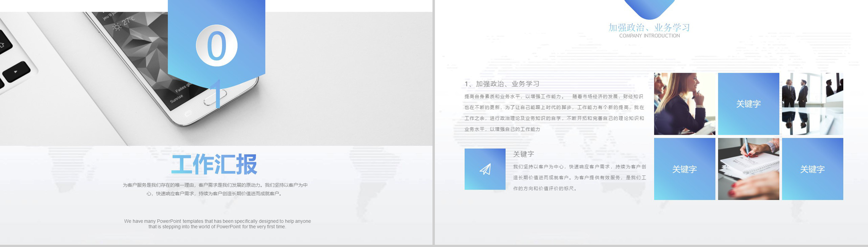Viewport: 868px width, 247px height.
Task: Select the 工作汇报 title text
Action: coord(214,164)
